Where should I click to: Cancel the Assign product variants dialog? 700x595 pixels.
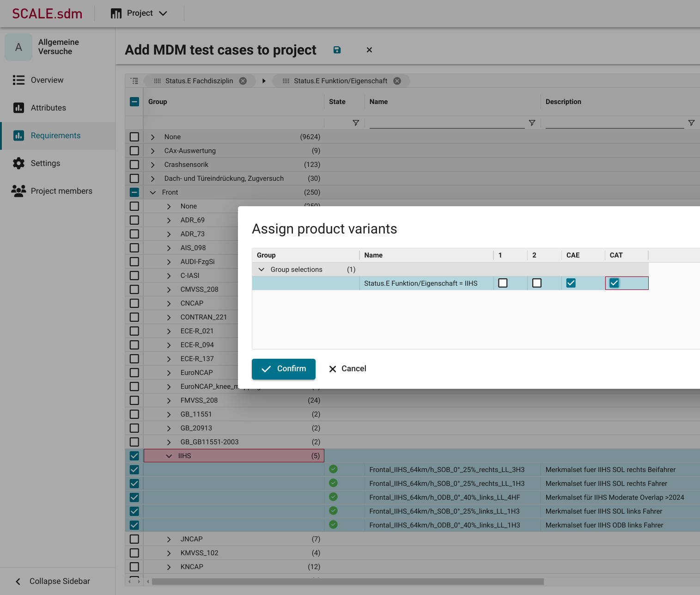point(347,369)
